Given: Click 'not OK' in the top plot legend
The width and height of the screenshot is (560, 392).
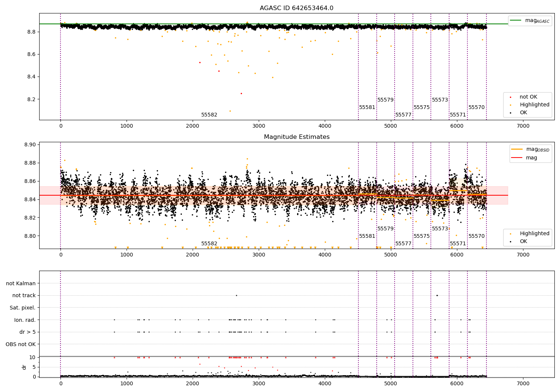Looking at the screenshot, I should tap(528, 97).
